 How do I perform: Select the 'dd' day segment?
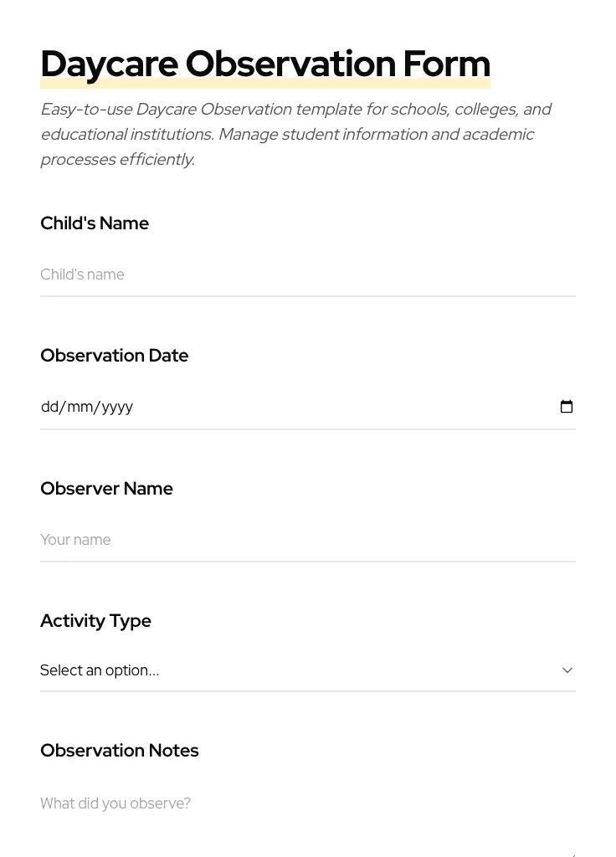pyautogui.click(x=49, y=407)
